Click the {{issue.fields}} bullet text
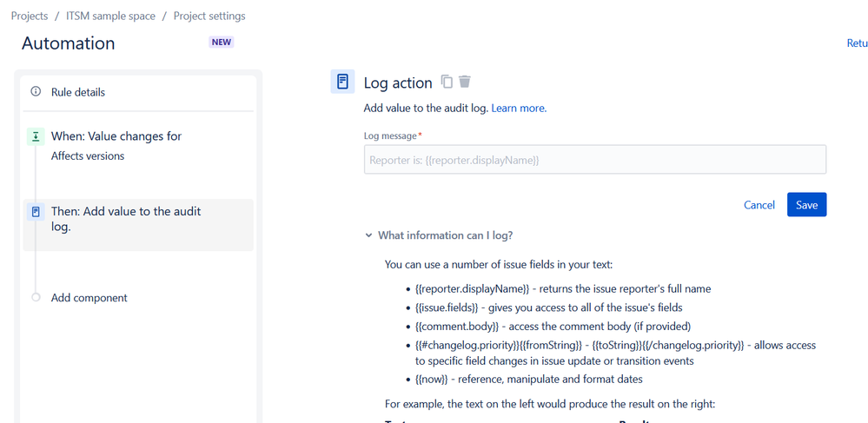Screen dimensions: 868x423 [x=548, y=307]
